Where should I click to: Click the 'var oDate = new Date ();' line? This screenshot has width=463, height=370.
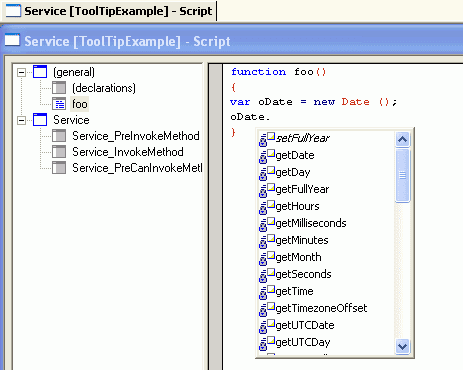313,102
